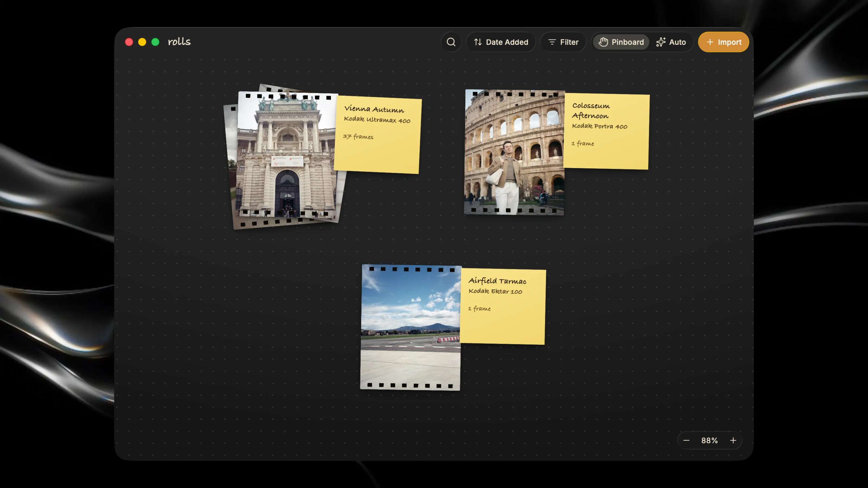Open the Airfield Tarmac photo

click(411, 327)
